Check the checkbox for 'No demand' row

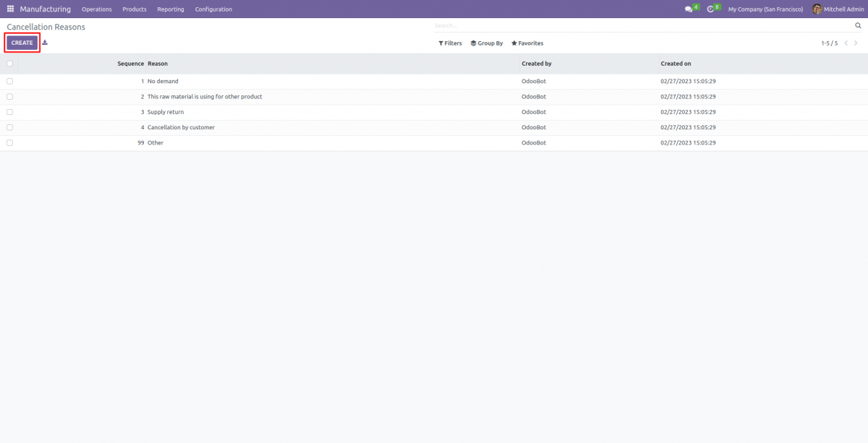9,81
